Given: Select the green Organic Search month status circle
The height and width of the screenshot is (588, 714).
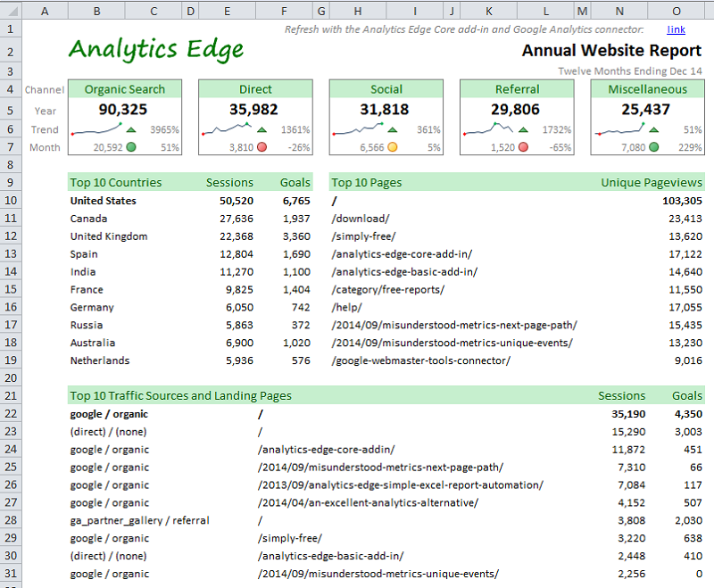Looking at the screenshot, I should (131, 147).
